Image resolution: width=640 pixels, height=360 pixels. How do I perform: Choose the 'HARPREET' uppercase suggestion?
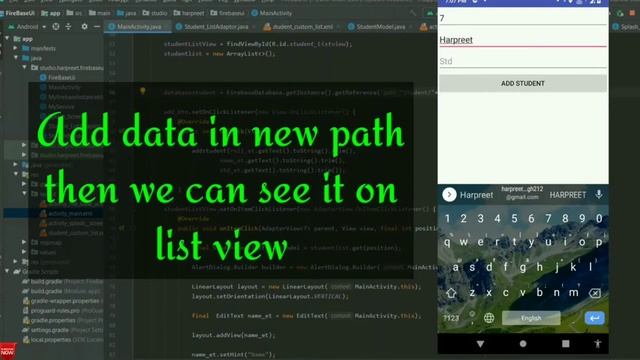(x=567, y=195)
